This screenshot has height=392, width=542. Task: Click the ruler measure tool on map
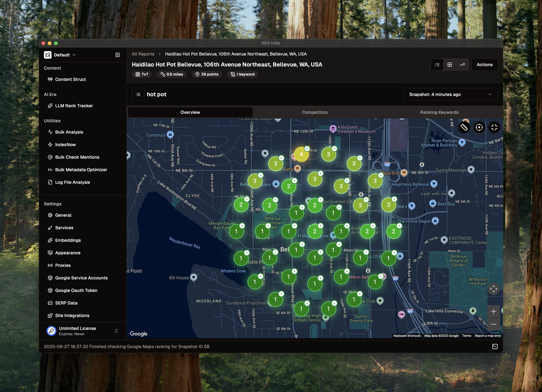464,127
